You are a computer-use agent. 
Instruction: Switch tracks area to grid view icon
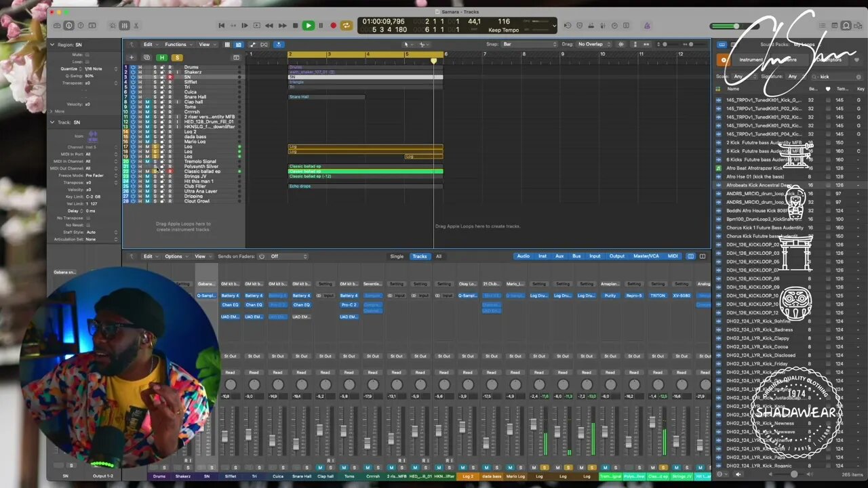pos(227,45)
